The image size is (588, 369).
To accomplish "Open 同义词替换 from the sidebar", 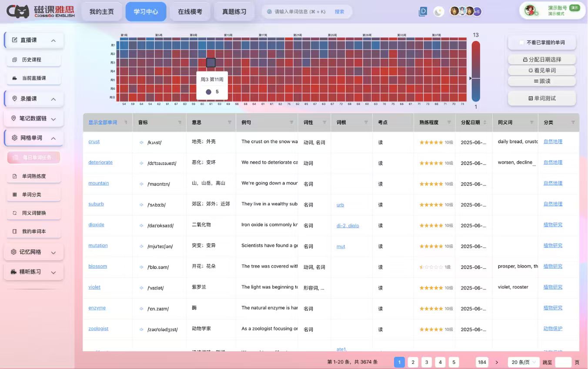I will click(x=33, y=213).
